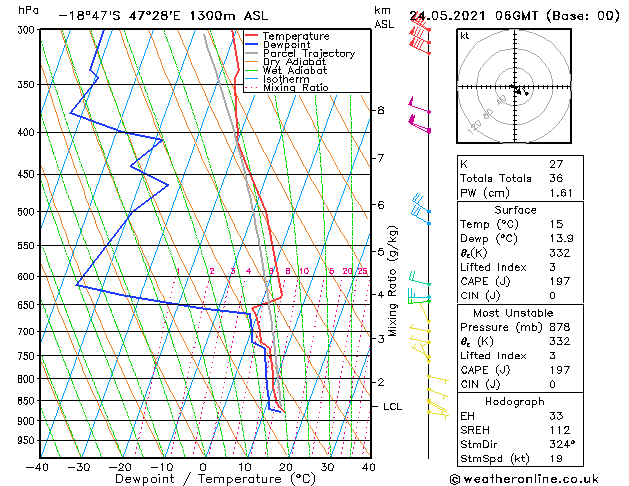This screenshot has height=486, width=629.
Task: Click the SREH value 112
Action: pyautogui.click(x=560, y=430)
